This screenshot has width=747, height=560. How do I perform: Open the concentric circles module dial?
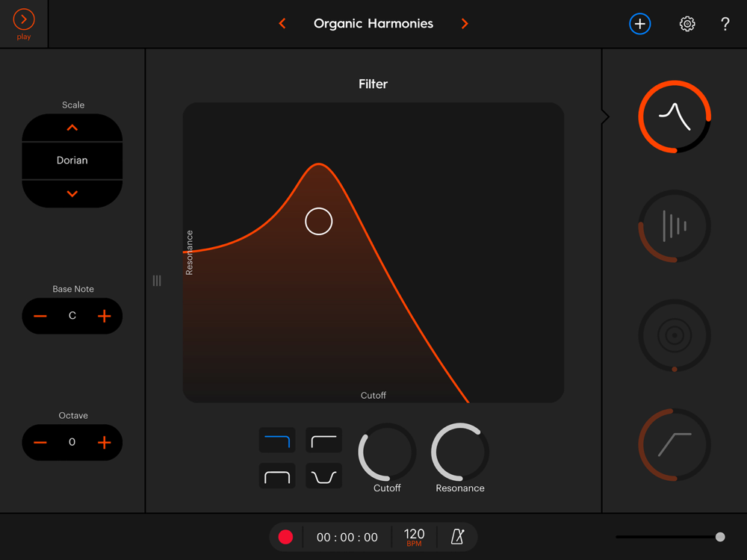[675, 336]
